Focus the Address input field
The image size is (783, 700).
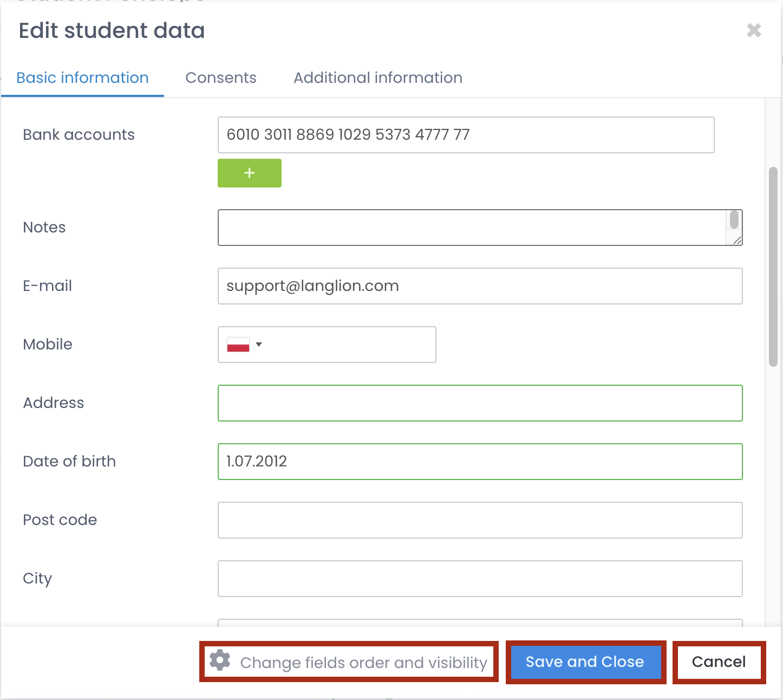(480, 403)
